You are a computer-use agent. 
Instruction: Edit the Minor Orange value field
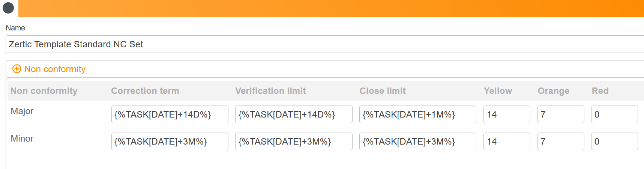[560, 142]
